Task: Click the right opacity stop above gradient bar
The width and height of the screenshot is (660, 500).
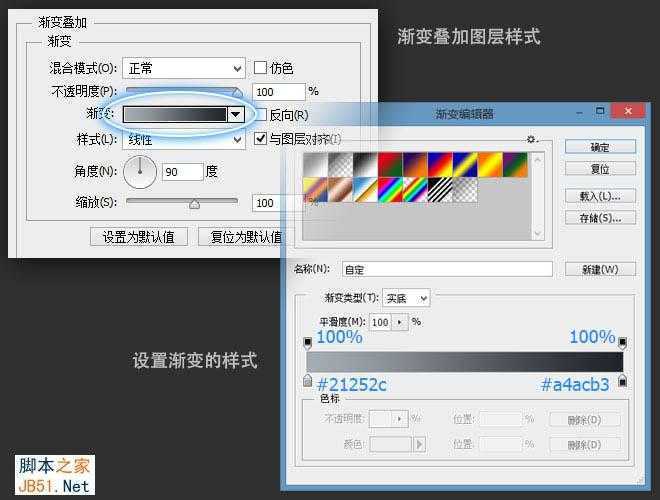Action: tap(622, 343)
